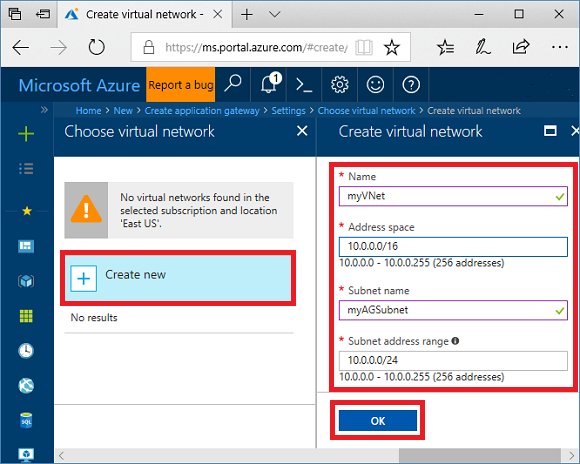Select Create new virtual network
This screenshot has height=464, width=580.
tap(178, 278)
